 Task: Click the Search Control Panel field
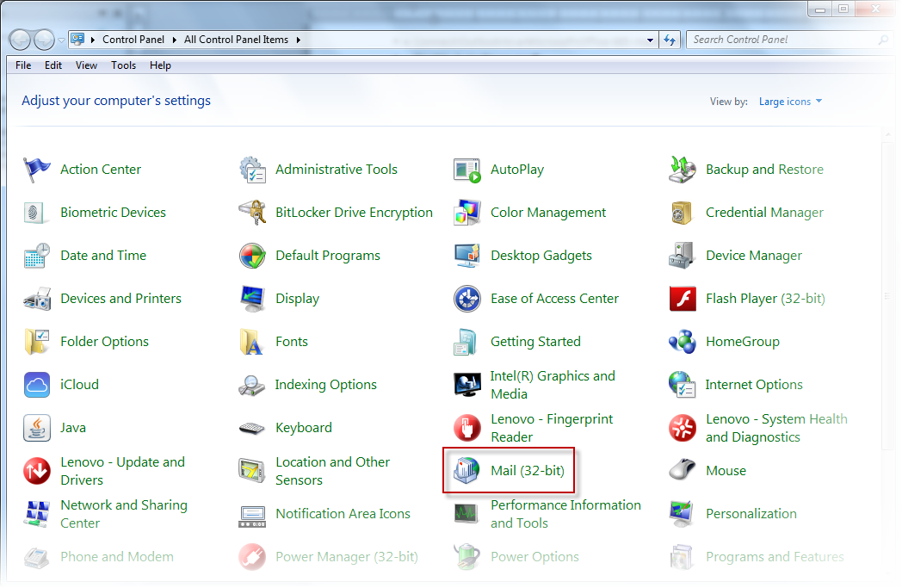click(783, 40)
